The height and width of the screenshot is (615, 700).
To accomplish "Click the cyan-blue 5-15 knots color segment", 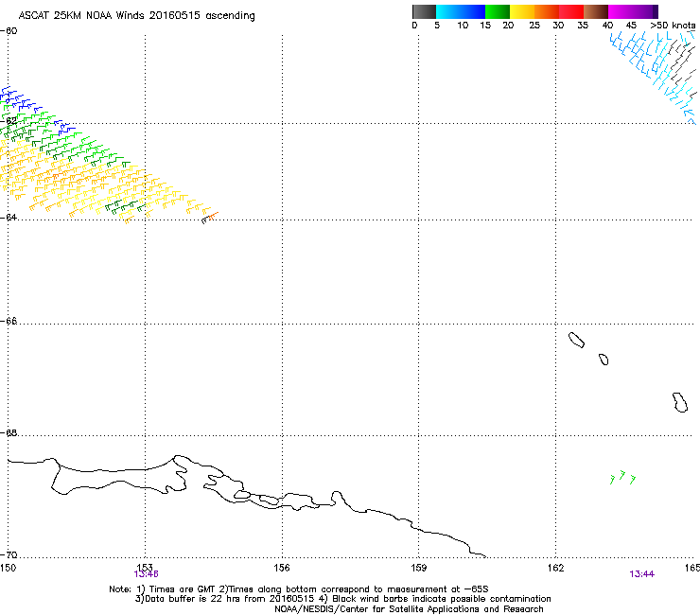I will click(461, 11).
